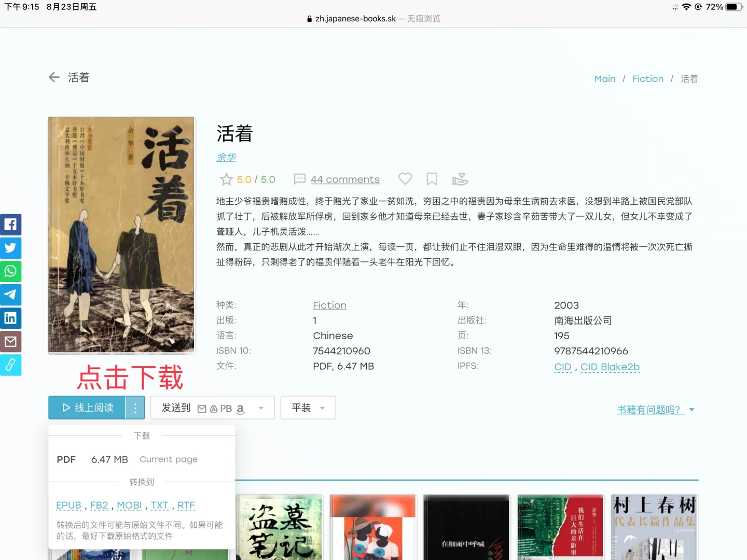747x560 pixels.
Task: Open the Fiction breadcrumb link
Action: (x=648, y=79)
